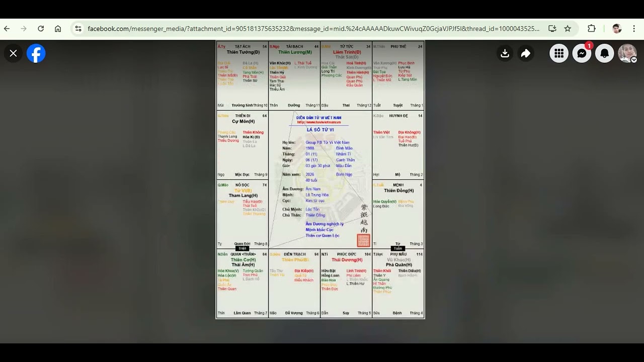Click the "HUYNH ĐỆ" palace label
The height and width of the screenshot is (362, 644).
click(398, 116)
